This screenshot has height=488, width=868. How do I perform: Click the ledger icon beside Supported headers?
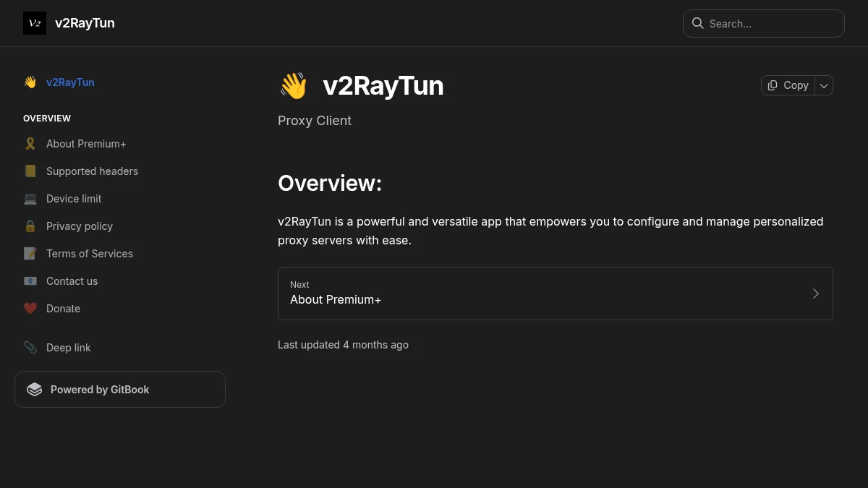point(30,171)
